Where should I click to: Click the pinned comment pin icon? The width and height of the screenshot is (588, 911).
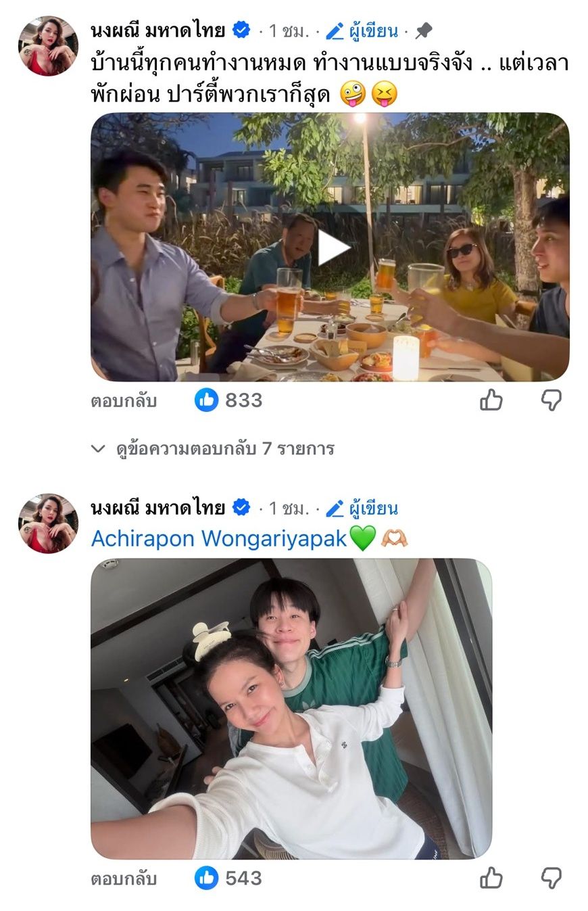point(424,30)
